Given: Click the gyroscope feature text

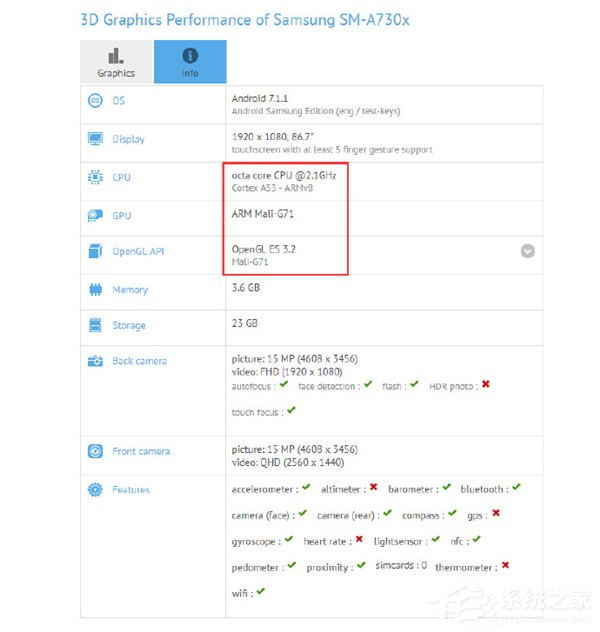Looking at the screenshot, I should [256, 542].
